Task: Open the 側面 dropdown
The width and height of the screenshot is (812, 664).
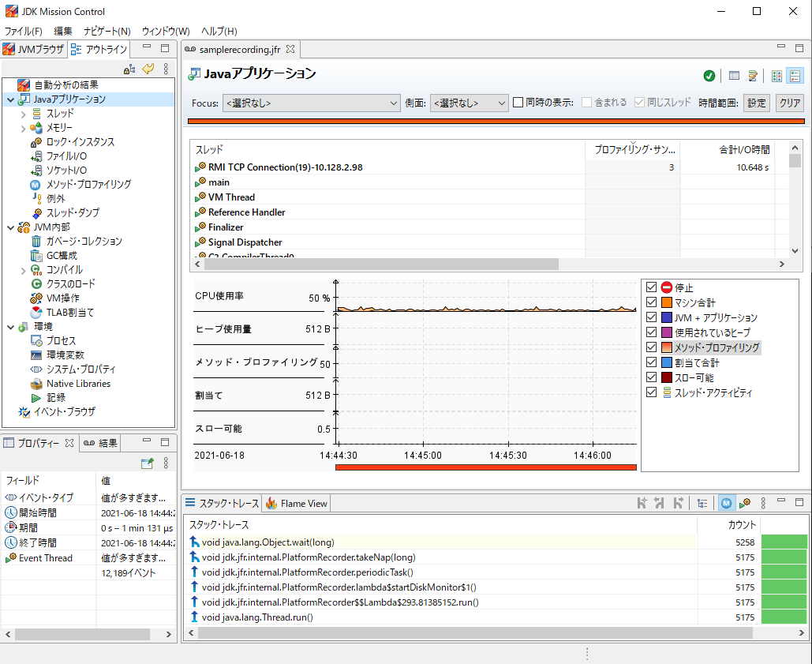Action: [x=469, y=103]
